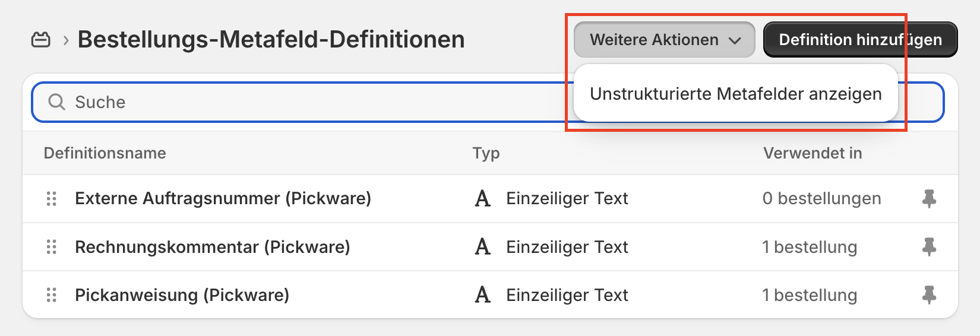Click the text type icon for Rechnungskommentar
This screenshot has height=336, width=980.
pos(483,247)
